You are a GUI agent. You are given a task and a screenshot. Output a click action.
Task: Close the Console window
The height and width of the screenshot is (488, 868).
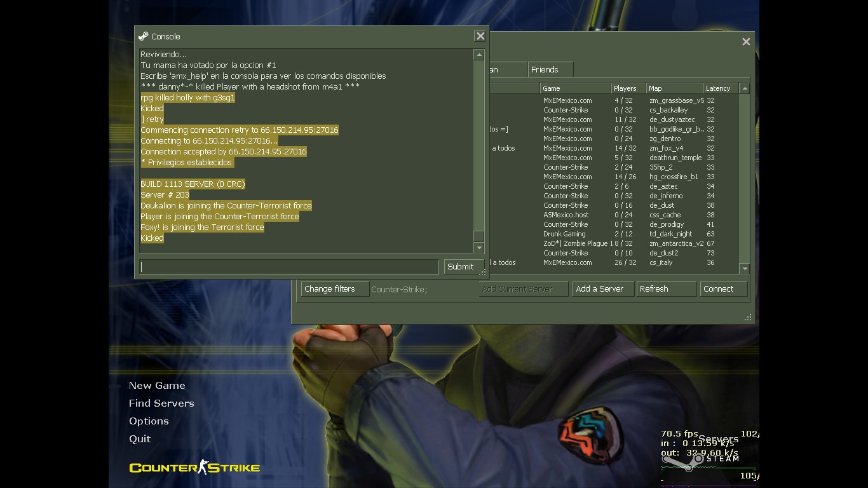(x=480, y=36)
